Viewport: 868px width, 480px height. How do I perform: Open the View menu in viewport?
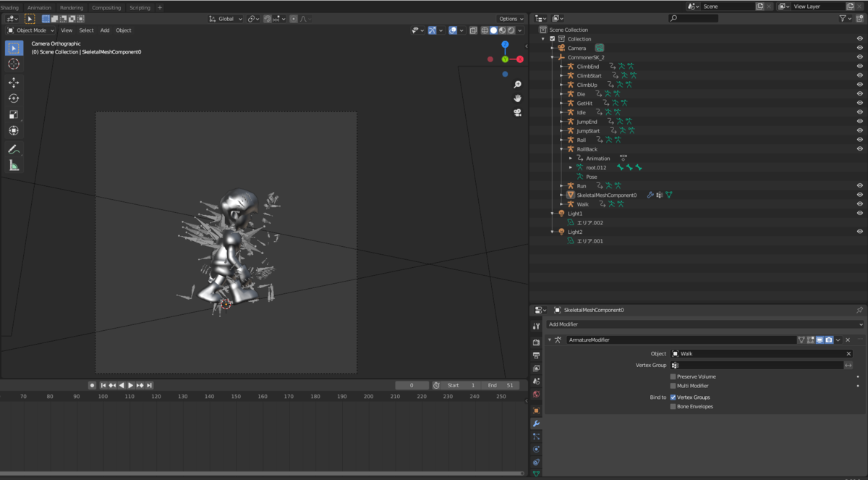pyautogui.click(x=67, y=30)
